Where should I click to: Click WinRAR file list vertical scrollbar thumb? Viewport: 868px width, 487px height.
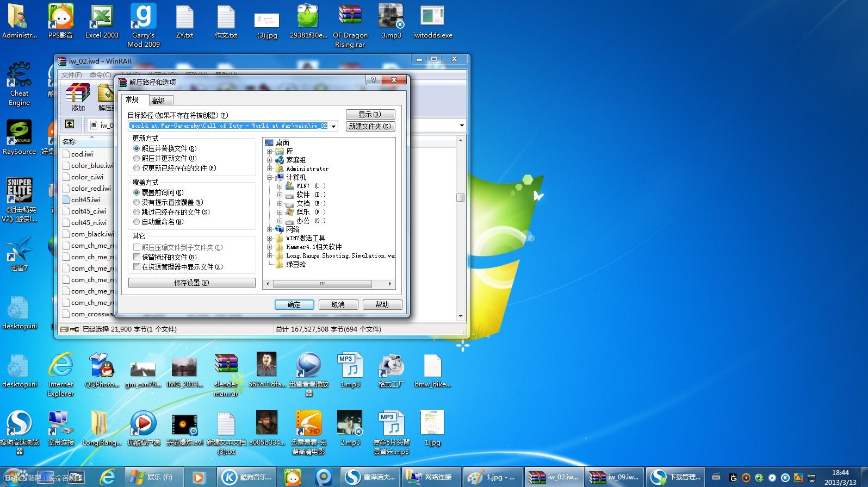pos(460,197)
